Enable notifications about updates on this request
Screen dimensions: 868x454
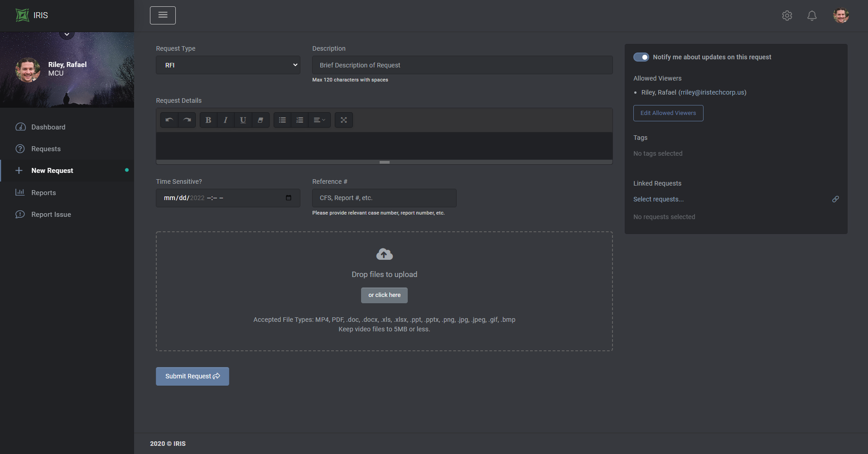[641, 57]
